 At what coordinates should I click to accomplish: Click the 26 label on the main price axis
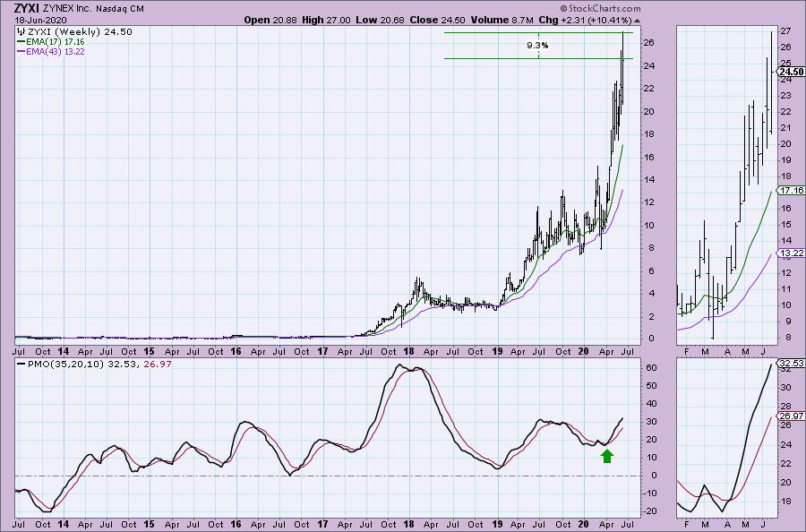(648, 43)
